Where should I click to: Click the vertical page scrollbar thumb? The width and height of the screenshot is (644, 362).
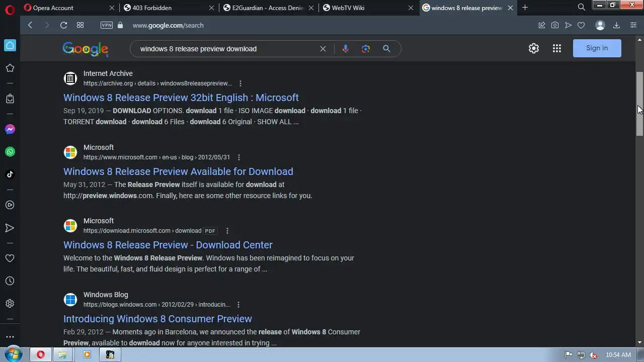coord(639,104)
